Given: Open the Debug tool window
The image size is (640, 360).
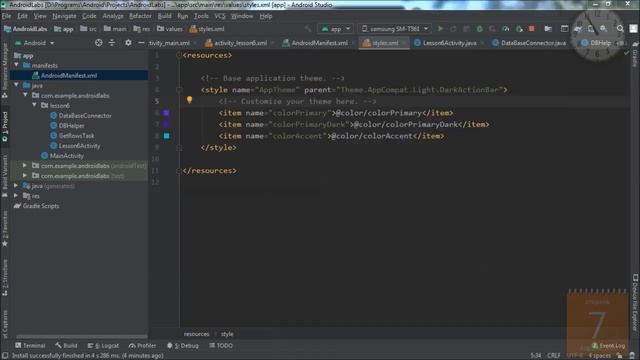Looking at the screenshot, I should (183, 346).
